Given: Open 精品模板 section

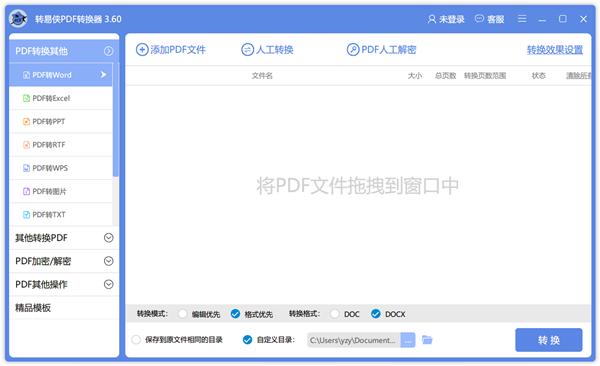Looking at the screenshot, I should coord(64,308).
